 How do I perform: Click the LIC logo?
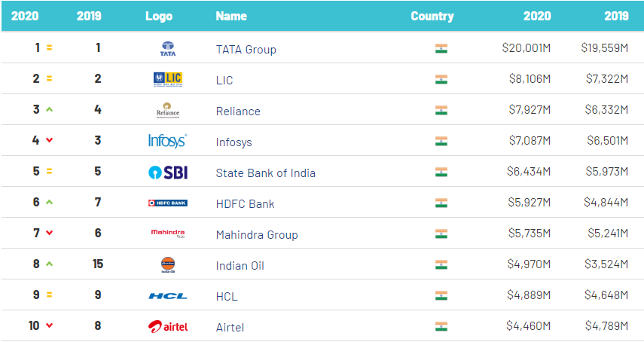pos(167,79)
